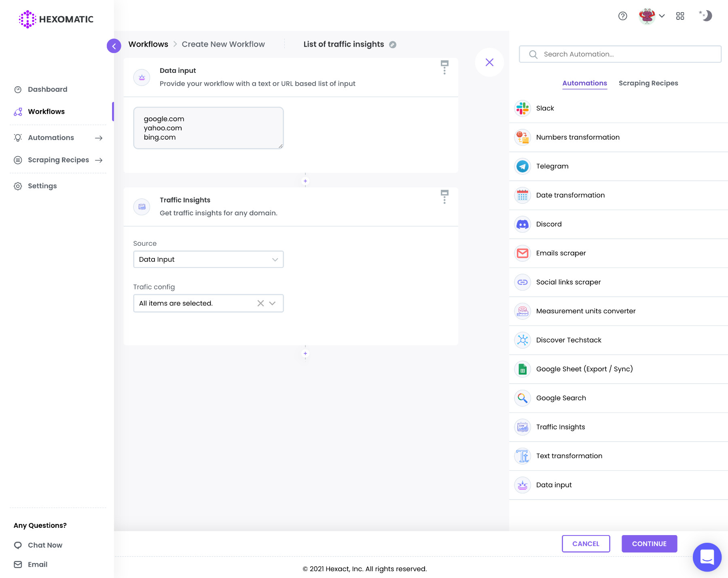Open the user avatar dropdown

(652, 16)
